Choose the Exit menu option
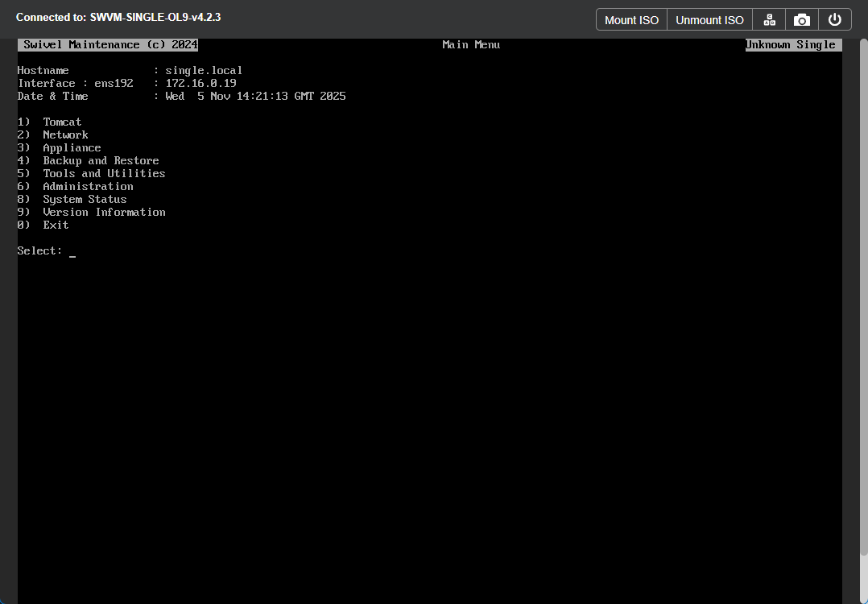Screen dimensions: 868x604 click(x=56, y=225)
